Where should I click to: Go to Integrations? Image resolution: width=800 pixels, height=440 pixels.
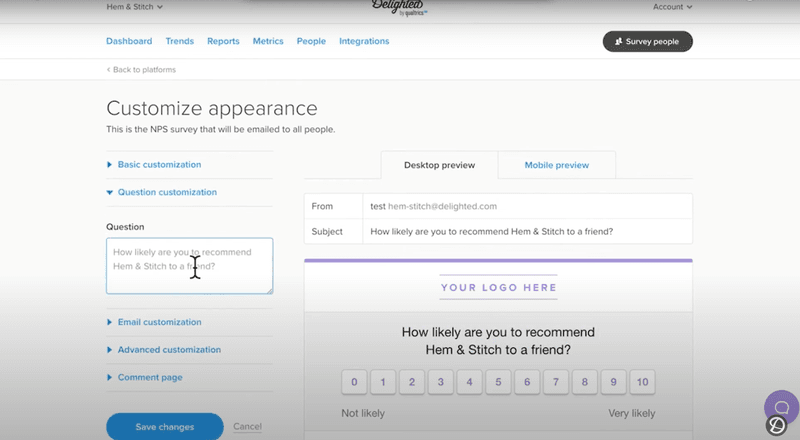pyautogui.click(x=364, y=41)
